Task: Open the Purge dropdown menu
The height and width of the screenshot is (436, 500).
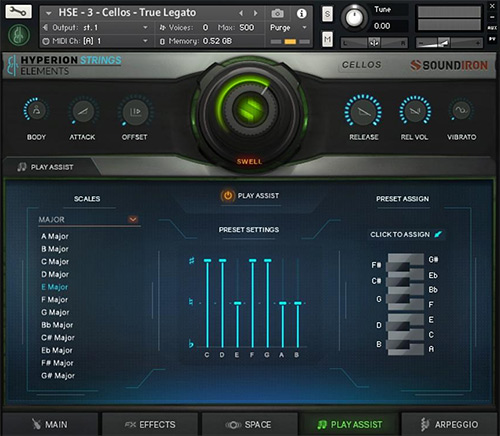Action: (x=289, y=27)
